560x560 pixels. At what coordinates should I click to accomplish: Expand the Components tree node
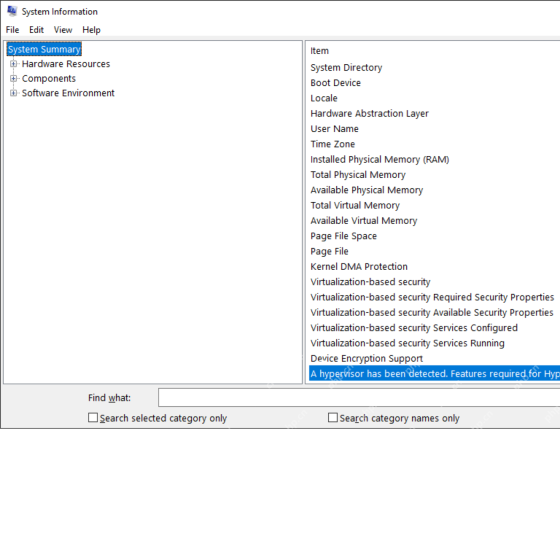click(13, 79)
